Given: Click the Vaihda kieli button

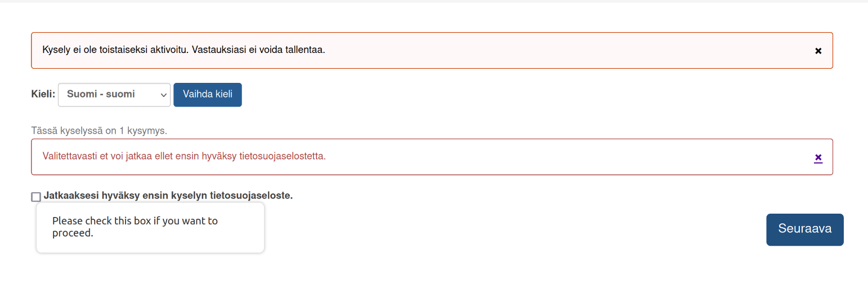Looking at the screenshot, I should tap(208, 95).
